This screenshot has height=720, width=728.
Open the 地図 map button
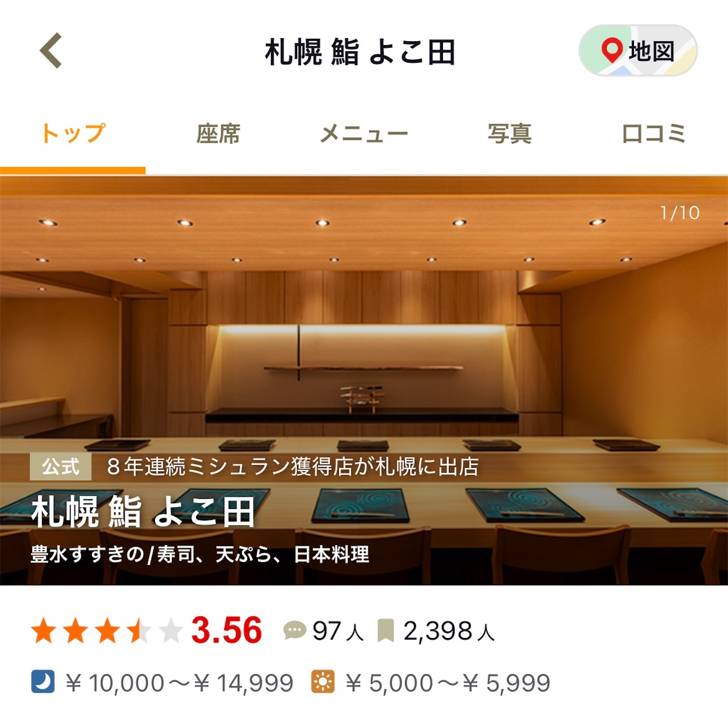tap(638, 51)
